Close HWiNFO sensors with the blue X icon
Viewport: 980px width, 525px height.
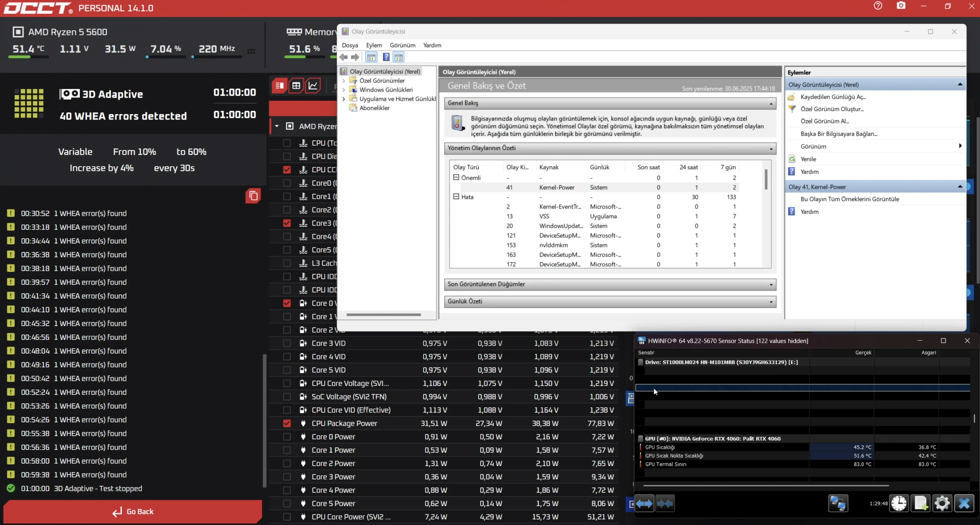[964, 504]
